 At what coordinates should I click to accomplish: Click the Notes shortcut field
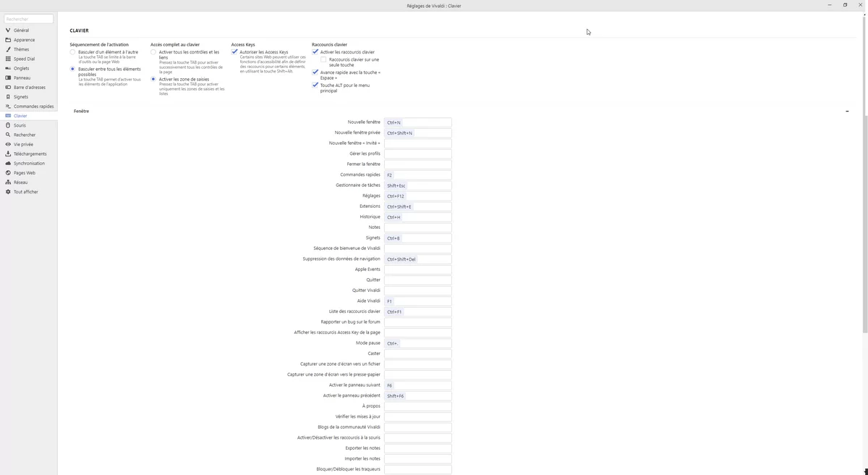418,227
